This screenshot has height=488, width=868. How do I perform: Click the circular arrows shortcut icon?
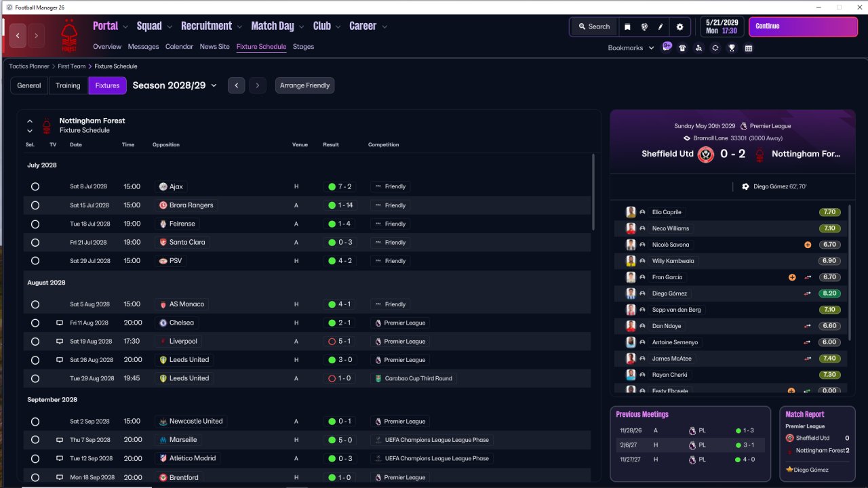coord(715,48)
